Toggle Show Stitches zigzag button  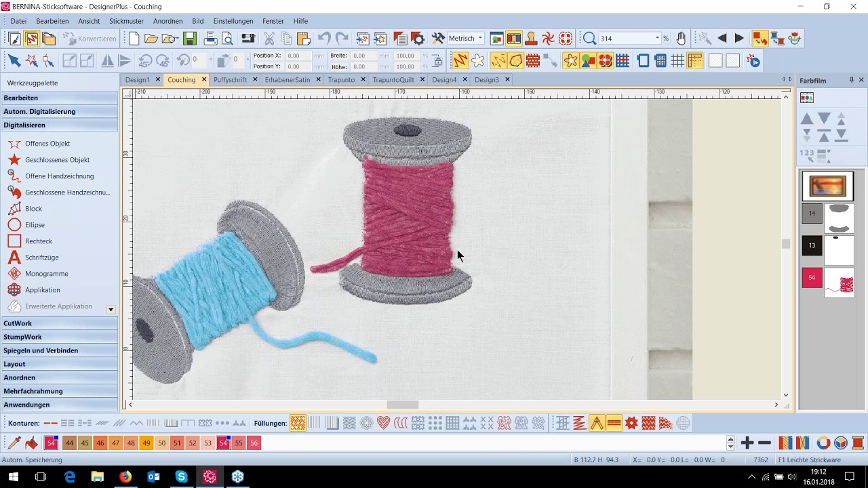click(460, 61)
